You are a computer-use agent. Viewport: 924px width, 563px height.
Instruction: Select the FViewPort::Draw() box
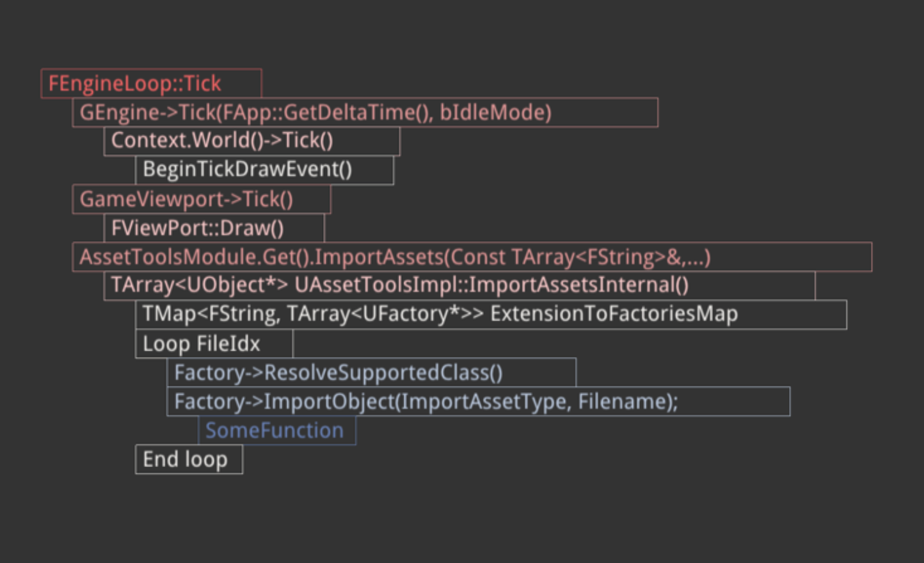pos(197,228)
